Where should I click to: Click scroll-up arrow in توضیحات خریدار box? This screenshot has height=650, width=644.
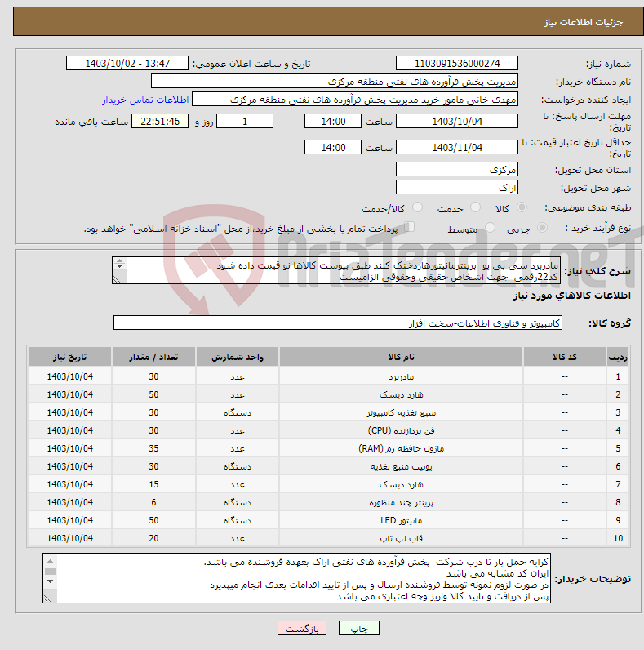[50, 561]
